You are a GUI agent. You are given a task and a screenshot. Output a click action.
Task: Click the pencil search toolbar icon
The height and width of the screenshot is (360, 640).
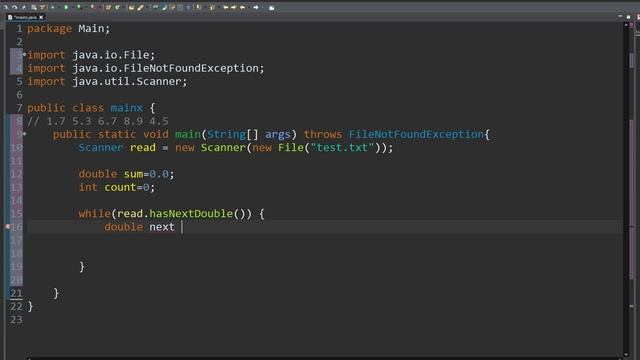click(140, 7)
